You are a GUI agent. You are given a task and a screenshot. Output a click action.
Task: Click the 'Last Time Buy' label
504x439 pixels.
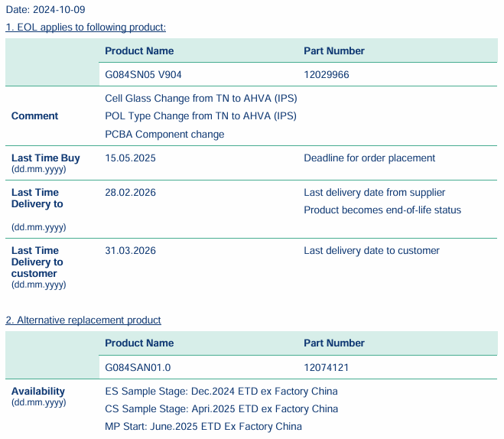[45, 158]
